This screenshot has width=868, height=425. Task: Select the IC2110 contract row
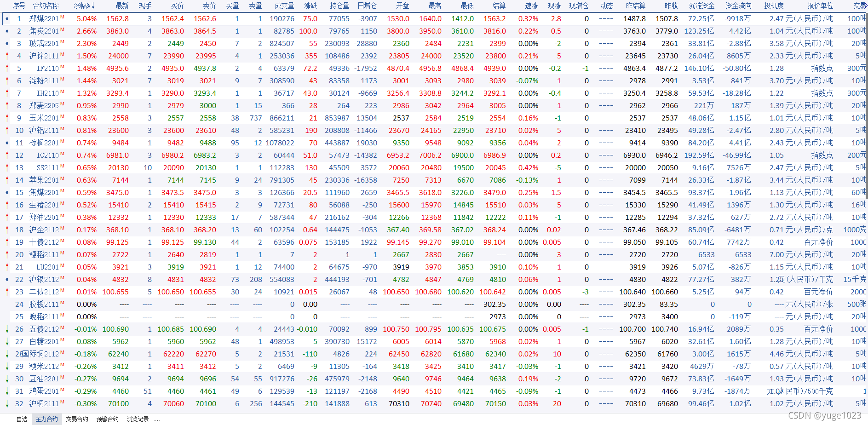coord(434,155)
